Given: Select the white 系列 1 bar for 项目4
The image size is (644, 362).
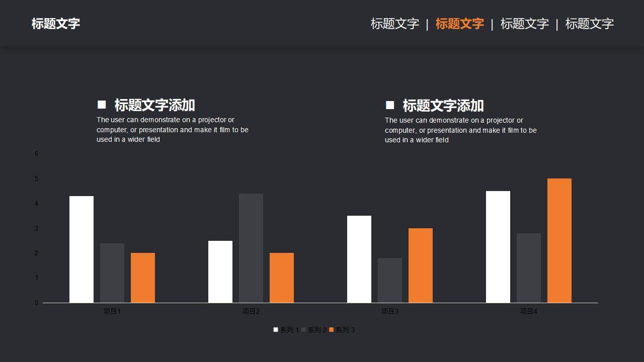Looking at the screenshot, I should tap(498, 247).
